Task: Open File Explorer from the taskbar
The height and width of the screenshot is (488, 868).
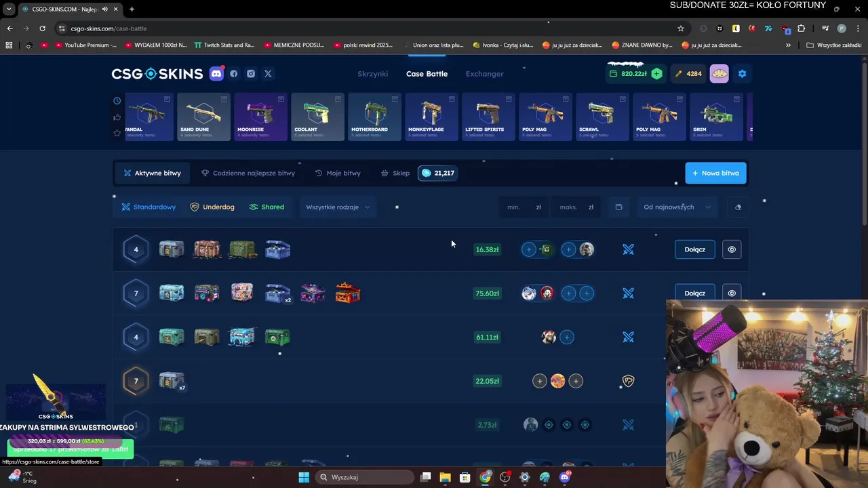Action: [x=445, y=477]
